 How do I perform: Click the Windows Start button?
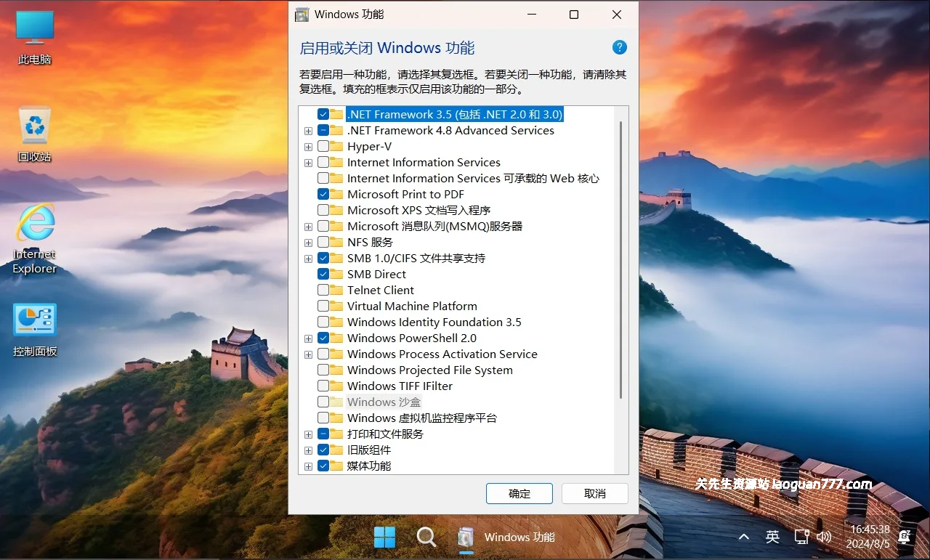tap(384, 537)
